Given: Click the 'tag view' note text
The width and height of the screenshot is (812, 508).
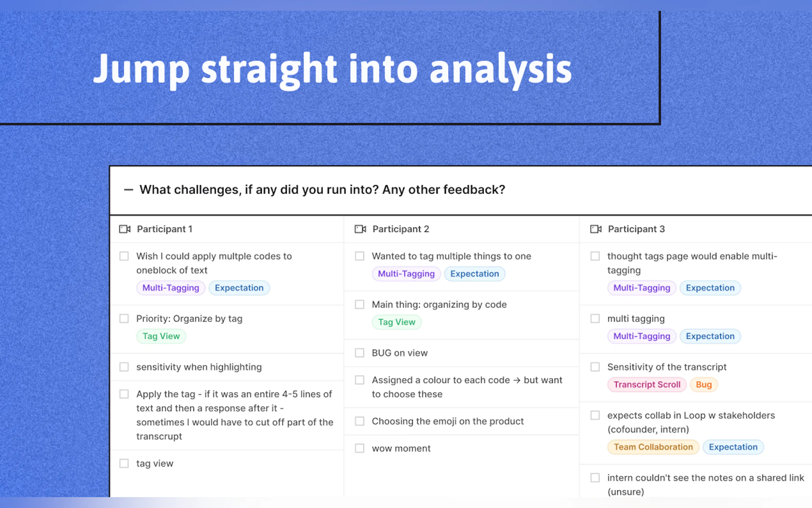Looking at the screenshot, I should (155, 464).
